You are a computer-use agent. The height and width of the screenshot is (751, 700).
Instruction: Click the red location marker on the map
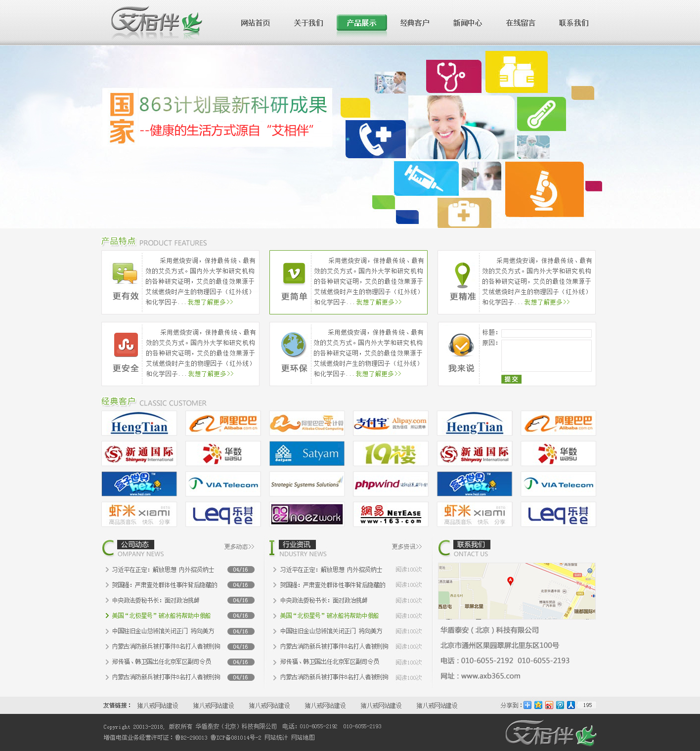(x=510, y=581)
